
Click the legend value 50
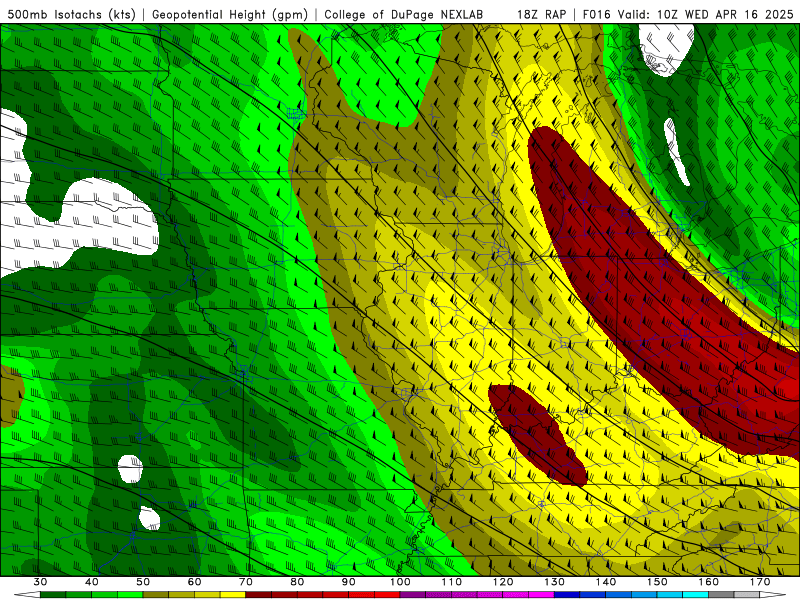tap(143, 582)
